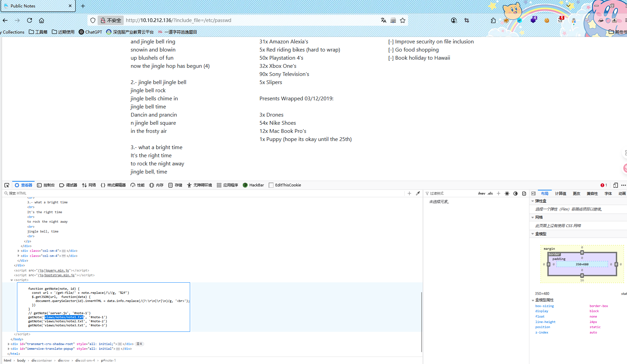Click the 搜索 HTML search field
627x364 pixels.
click(x=203, y=193)
